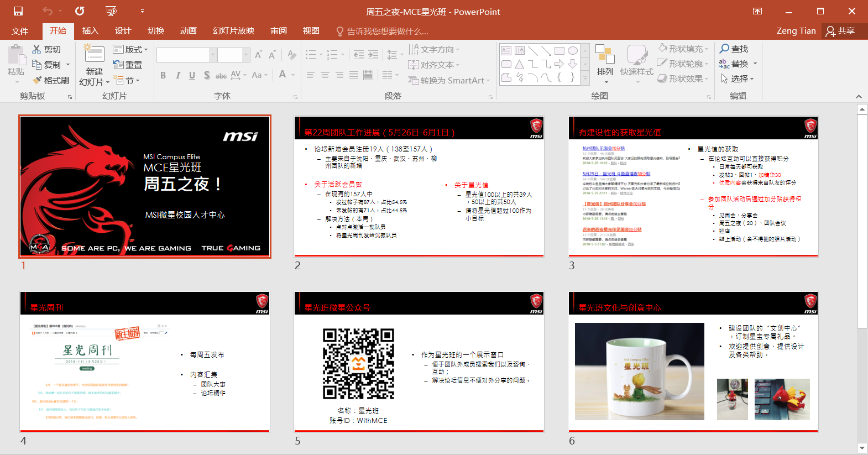Image resolution: width=868 pixels, height=455 pixels.
Task: Switch to the 切换 tab
Action: pyautogui.click(x=156, y=31)
